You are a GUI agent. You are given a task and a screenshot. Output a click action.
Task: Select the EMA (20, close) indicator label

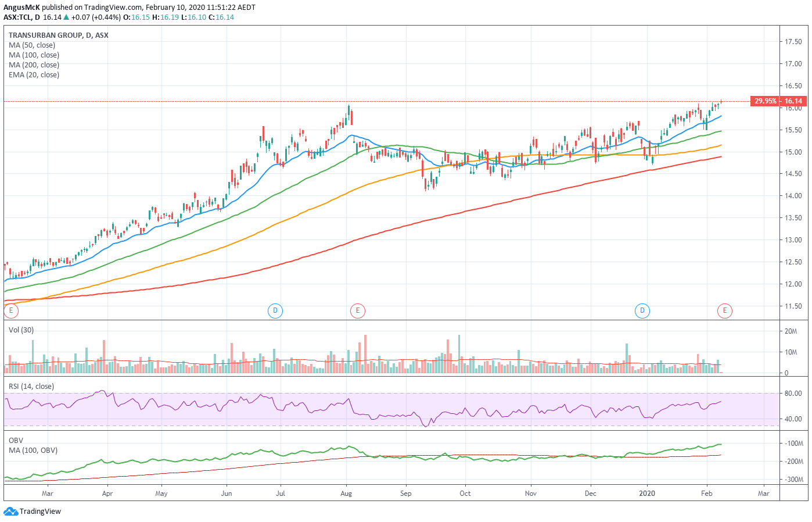coord(34,75)
